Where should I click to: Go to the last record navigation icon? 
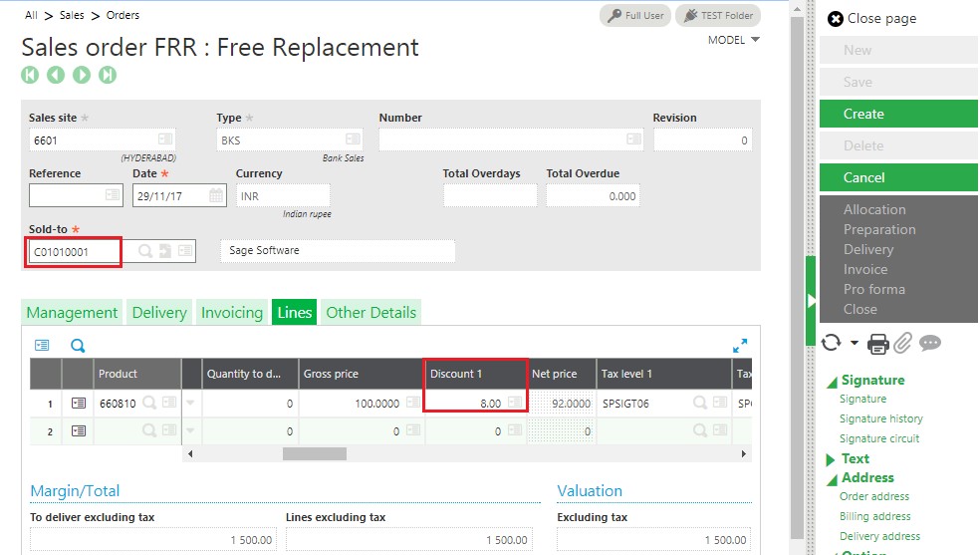108,75
